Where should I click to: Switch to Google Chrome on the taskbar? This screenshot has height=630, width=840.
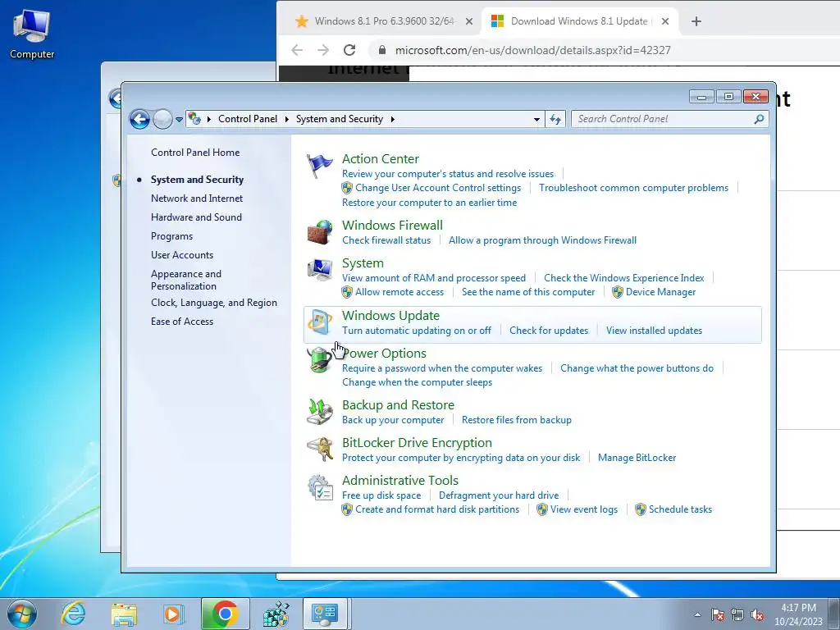tap(225, 614)
